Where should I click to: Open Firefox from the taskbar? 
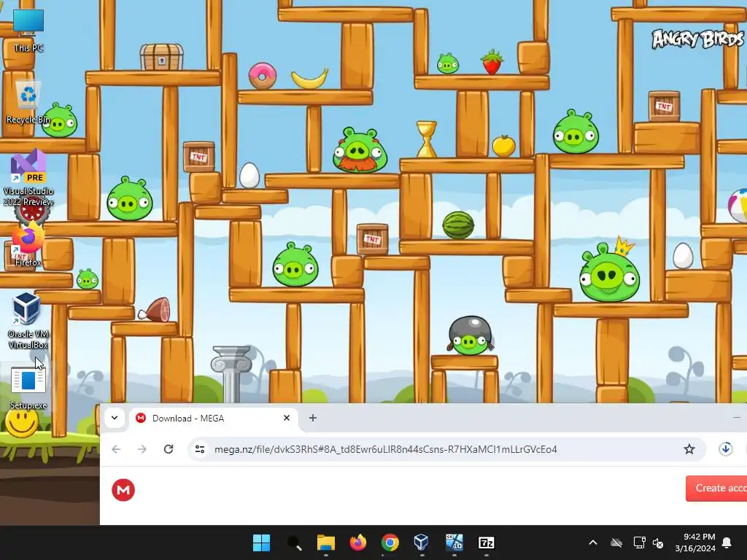click(x=357, y=542)
